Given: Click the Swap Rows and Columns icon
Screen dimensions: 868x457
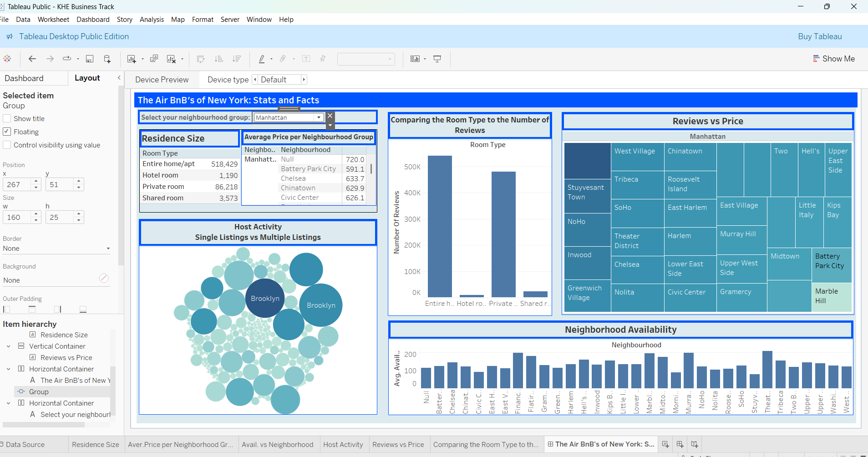Looking at the screenshot, I should [200, 59].
